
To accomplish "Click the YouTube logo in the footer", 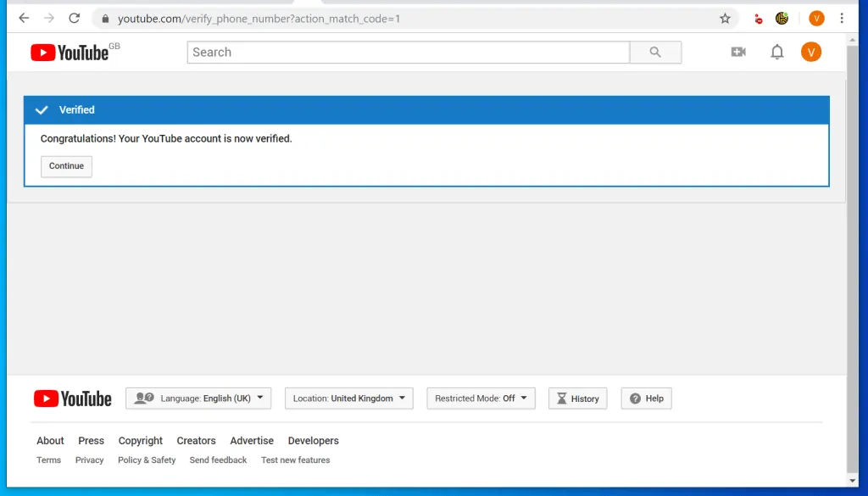I will click(x=73, y=398).
